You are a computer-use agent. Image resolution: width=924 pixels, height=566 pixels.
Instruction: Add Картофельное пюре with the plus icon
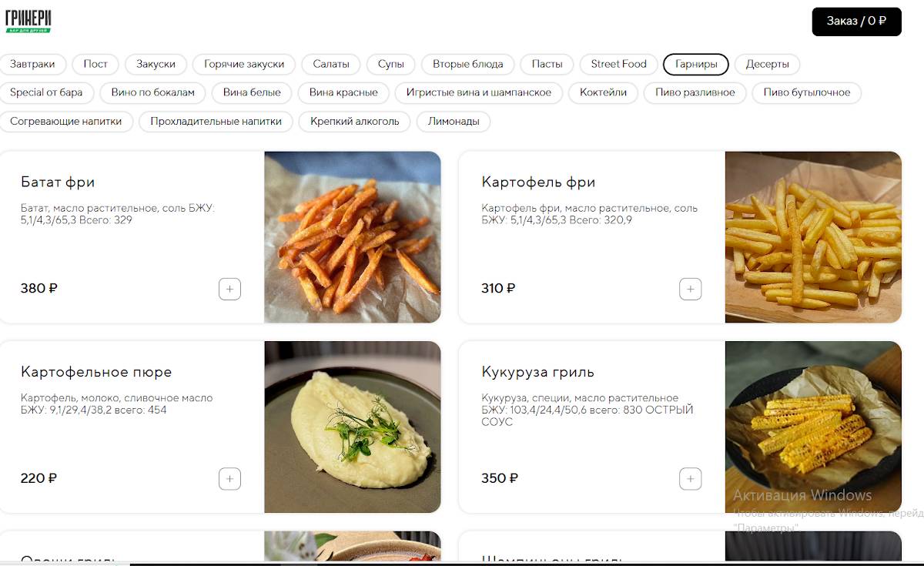[x=229, y=478]
